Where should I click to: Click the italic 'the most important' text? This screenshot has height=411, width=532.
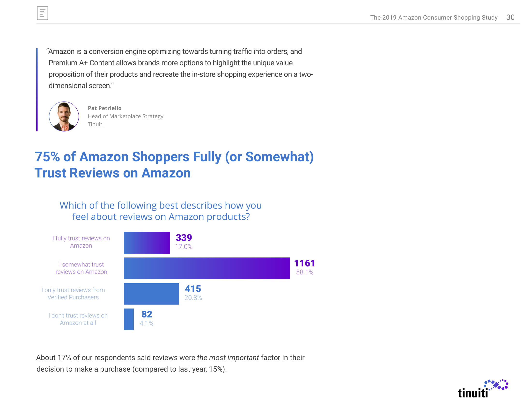(228, 357)
